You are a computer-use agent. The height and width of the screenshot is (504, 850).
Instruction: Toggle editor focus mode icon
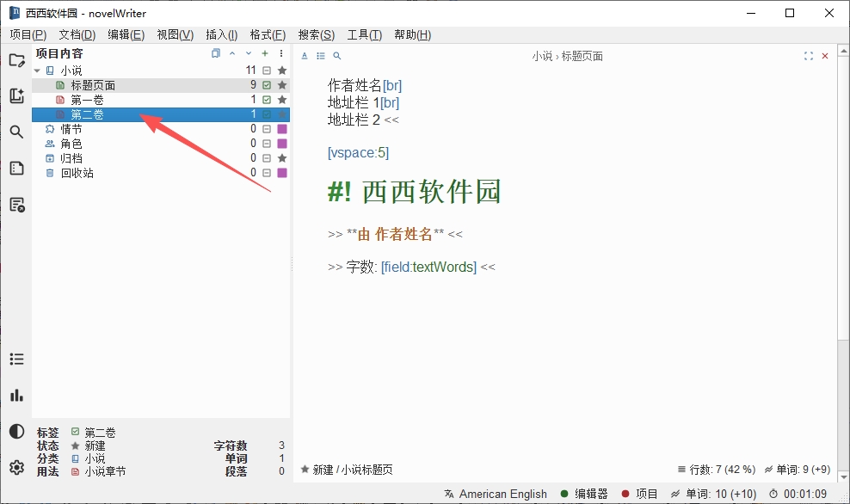coord(808,56)
